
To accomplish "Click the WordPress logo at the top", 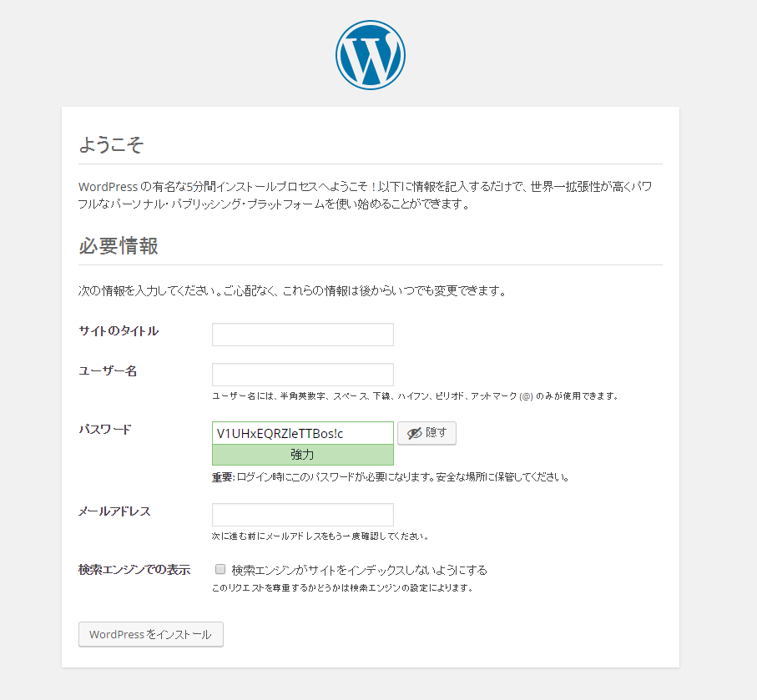I will (x=370, y=55).
